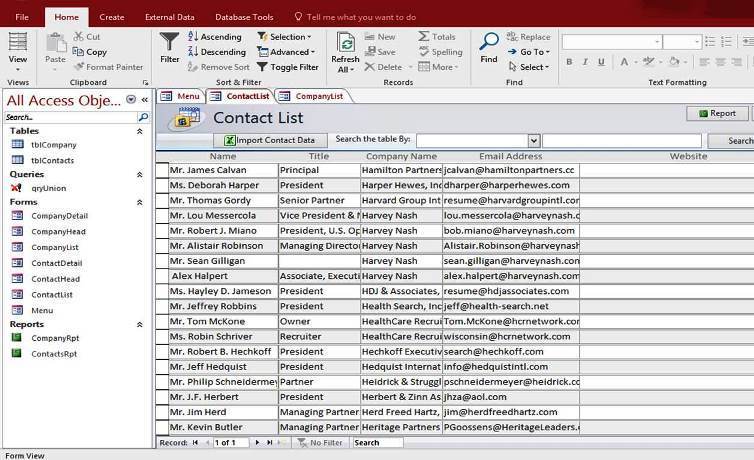
Task: Click the Copy icon in Clipboard group
Action: pos(89,52)
